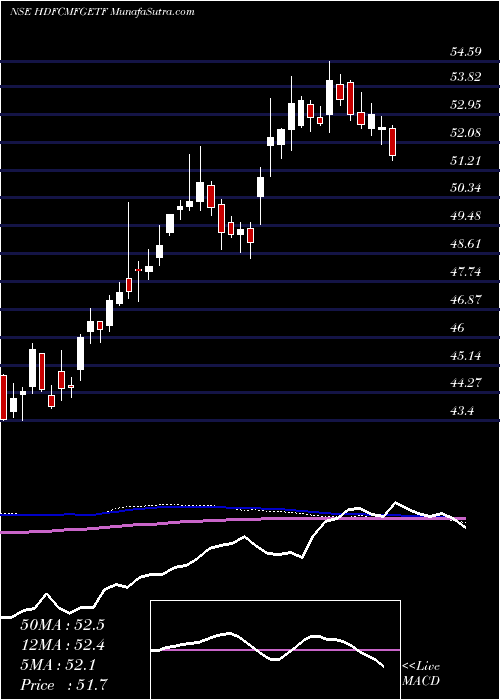Viewport: 500px width, 700px height.
Task: Click the Price : 51.7 readout
Action: [x=63, y=685]
